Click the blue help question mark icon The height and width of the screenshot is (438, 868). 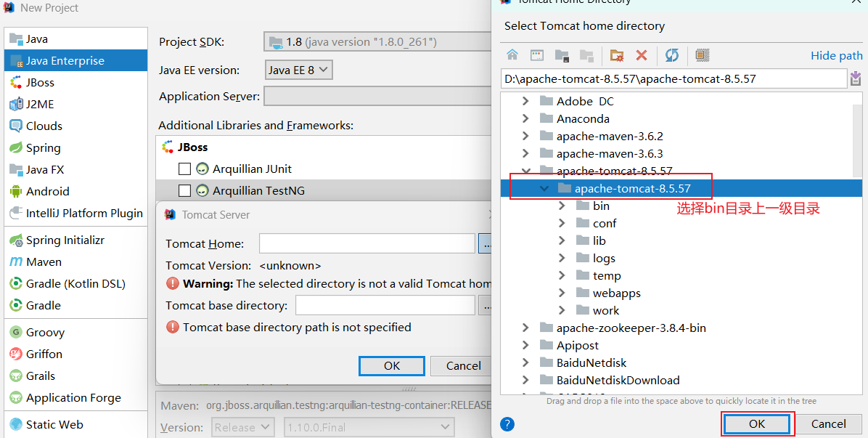(507, 423)
